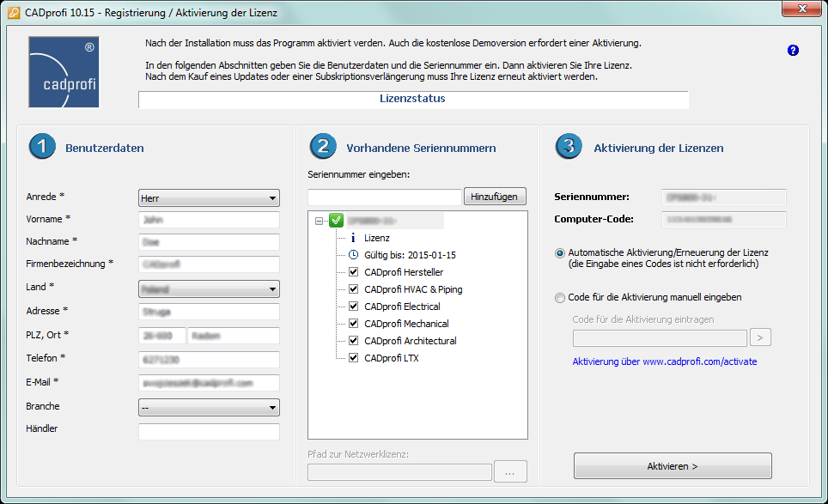Click the browse button for Netzwerklizenz path
Screen dimensions: 828x504
tap(510, 472)
